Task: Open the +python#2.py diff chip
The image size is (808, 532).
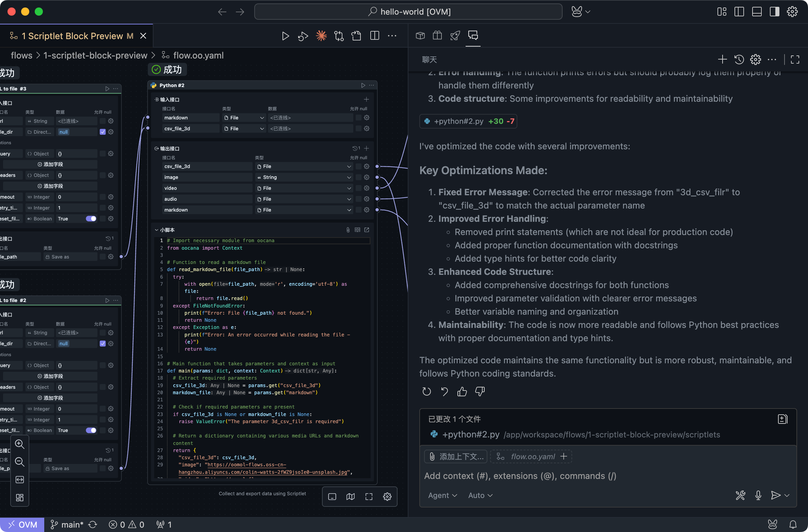Action: click(x=468, y=121)
